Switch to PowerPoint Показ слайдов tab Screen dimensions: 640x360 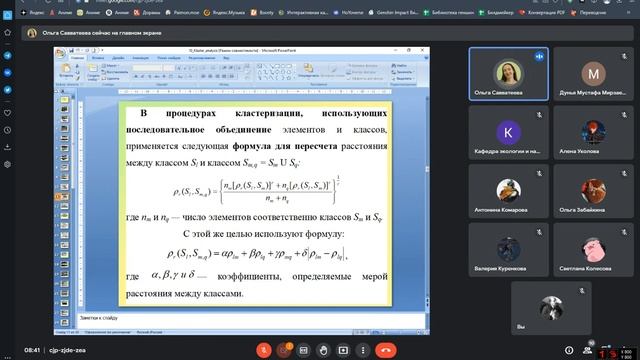(x=169, y=58)
